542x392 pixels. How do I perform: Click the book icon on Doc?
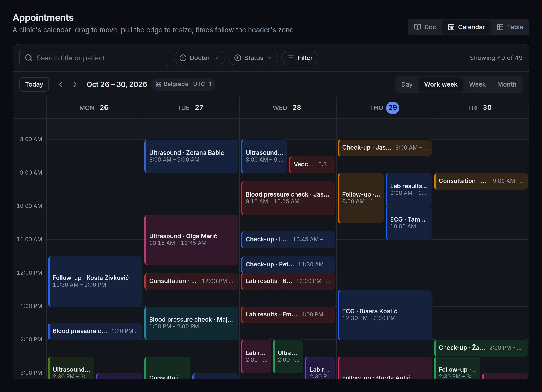417,27
